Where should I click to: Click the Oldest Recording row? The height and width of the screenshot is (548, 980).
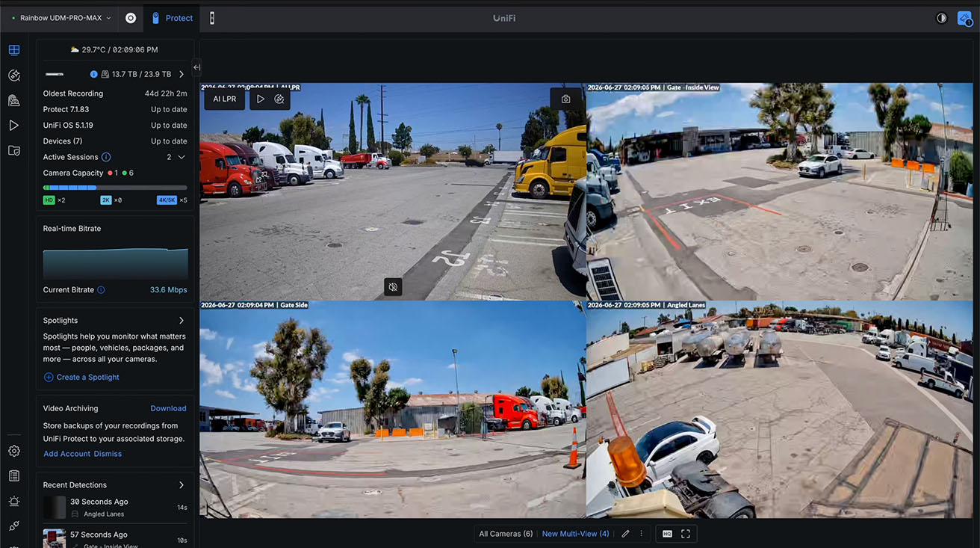[115, 93]
